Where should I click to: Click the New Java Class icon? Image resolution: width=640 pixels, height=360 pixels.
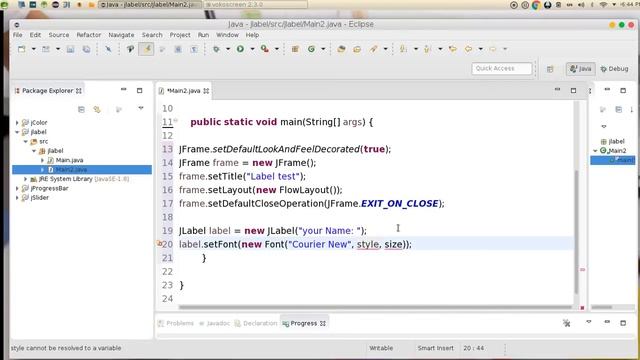coord(311,49)
